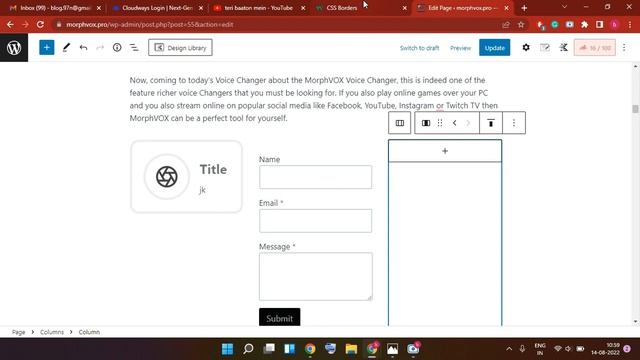Viewport: 640px width, 360px height.
Task: Click the Preview link
Action: click(x=460, y=48)
